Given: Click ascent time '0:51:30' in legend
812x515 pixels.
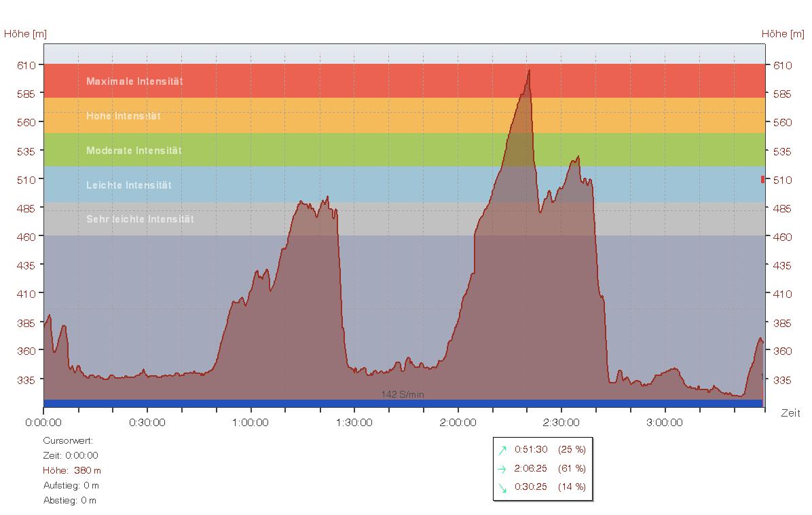Looking at the screenshot, I should point(531,449).
